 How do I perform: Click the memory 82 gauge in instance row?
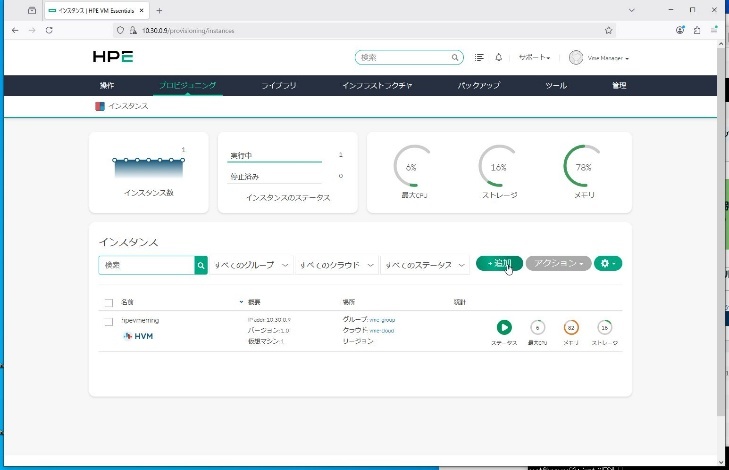[x=571, y=327]
